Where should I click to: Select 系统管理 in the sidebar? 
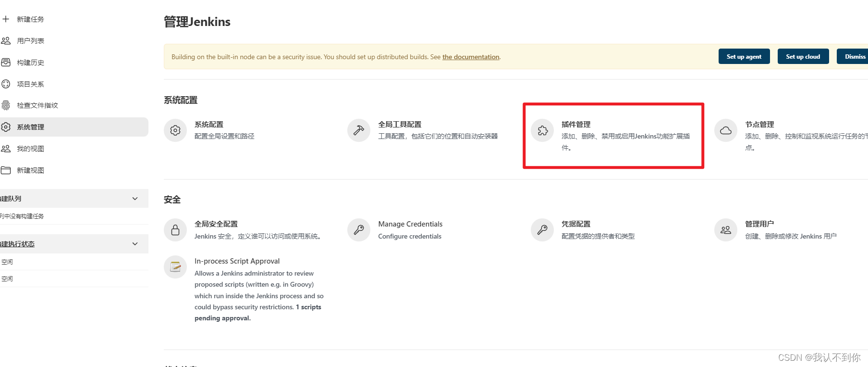tap(74, 127)
